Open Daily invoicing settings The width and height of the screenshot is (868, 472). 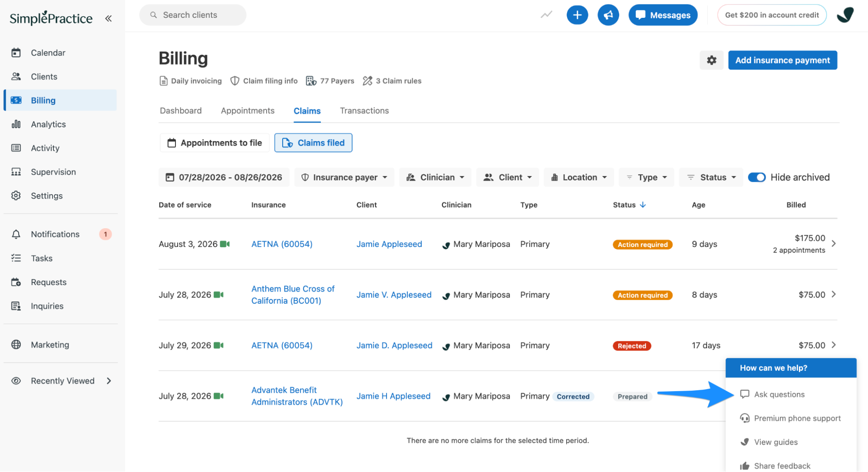click(x=191, y=81)
